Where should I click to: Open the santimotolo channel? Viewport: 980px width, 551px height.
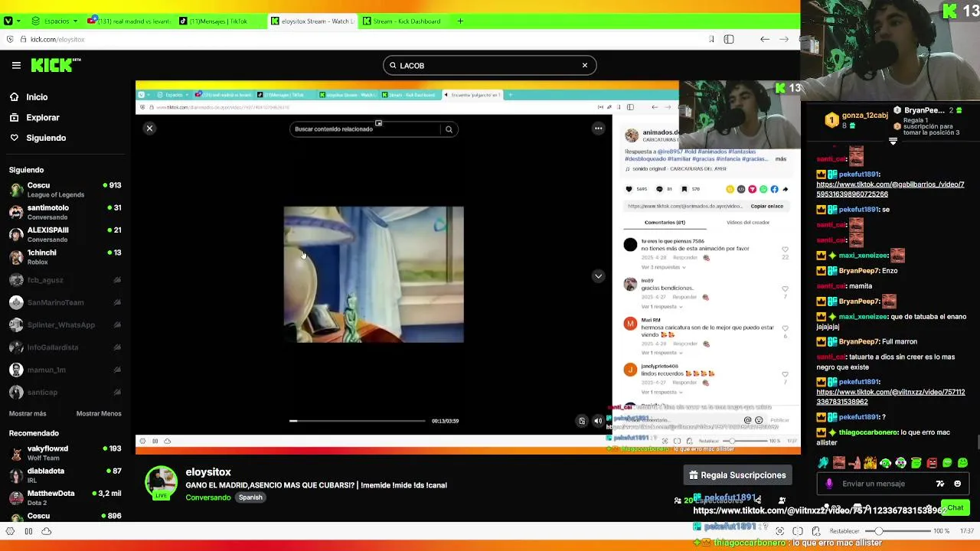pos(65,212)
